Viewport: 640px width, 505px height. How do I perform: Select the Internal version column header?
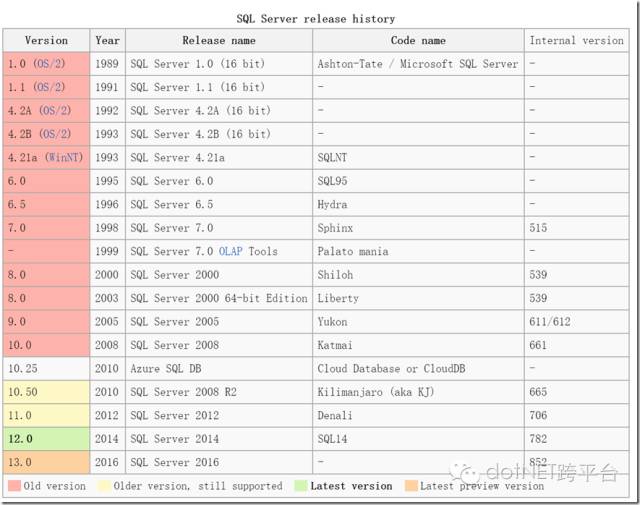click(576, 40)
